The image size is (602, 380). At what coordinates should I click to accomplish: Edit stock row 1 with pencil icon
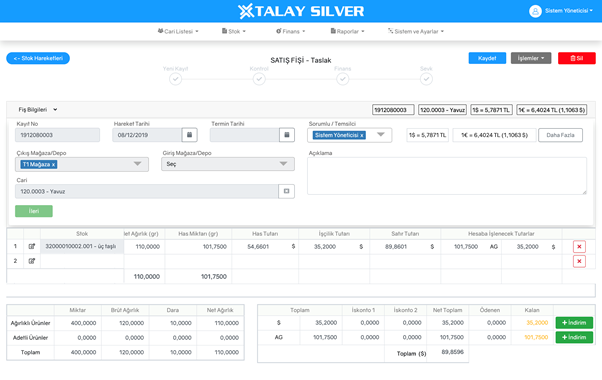point(32,246)
